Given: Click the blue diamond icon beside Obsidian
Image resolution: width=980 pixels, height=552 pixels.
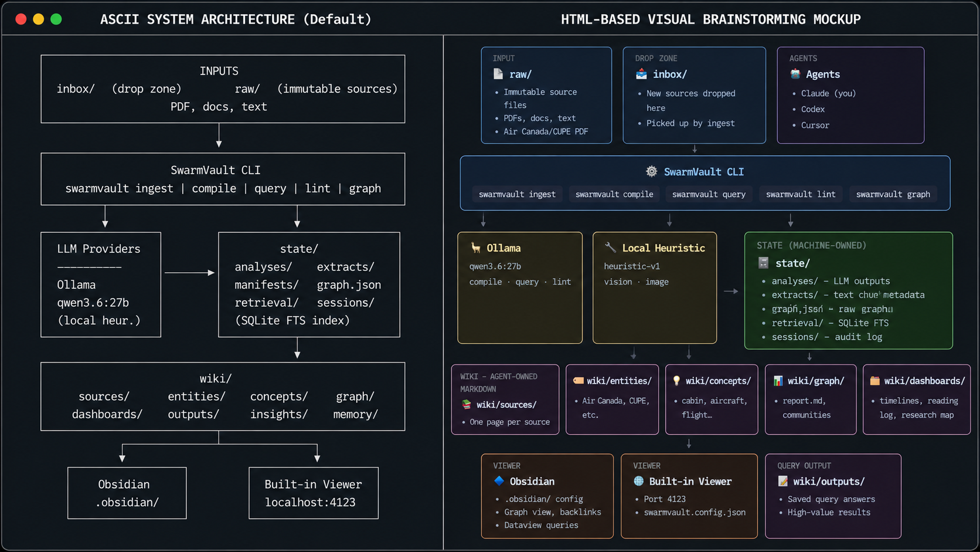Looking at the screenshot, I should [x=499, y=481].
